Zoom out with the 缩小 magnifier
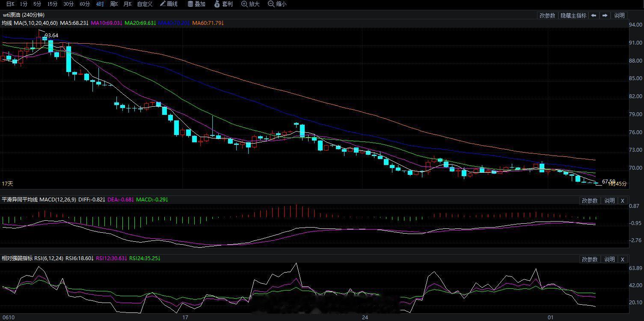This screenshot has height=321, width=644. click(277, 4)
